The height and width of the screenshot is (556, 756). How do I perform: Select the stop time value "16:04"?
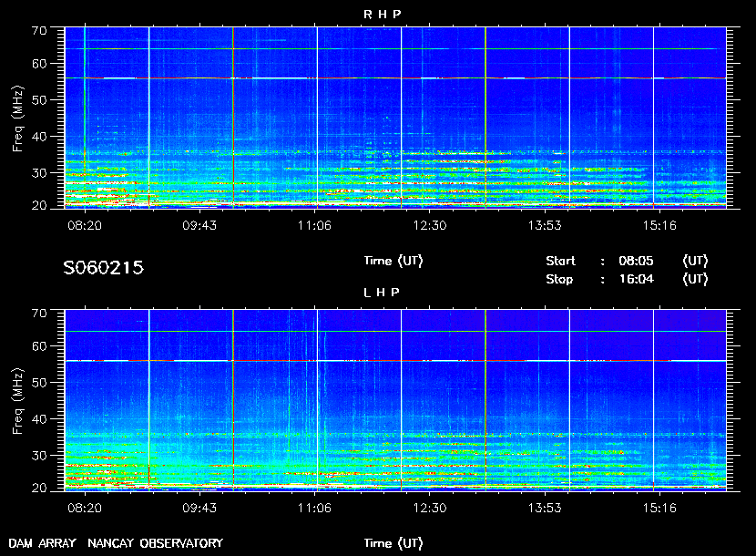637,279
